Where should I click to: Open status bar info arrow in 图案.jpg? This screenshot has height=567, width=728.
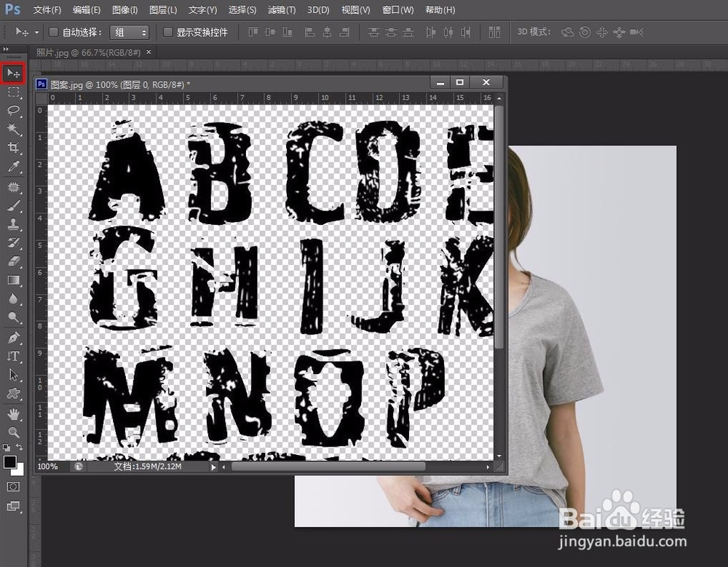[x=213, y=467]
